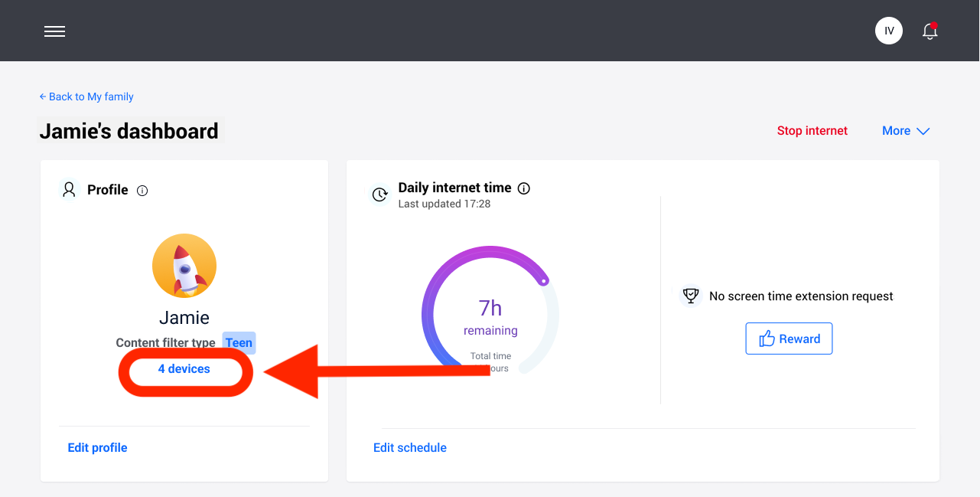The image size is (980, 497).
Task: Open the More dropdown menu
Action: coord(897,130)
